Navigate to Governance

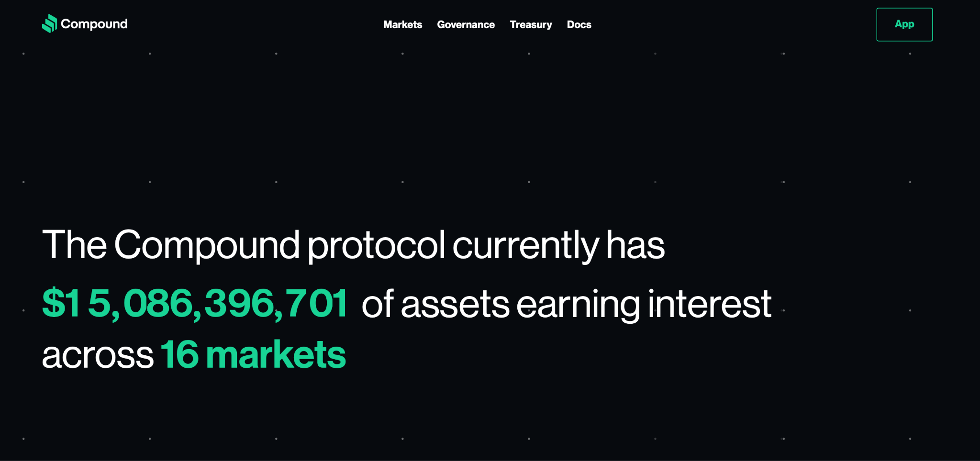click(466, 24)
